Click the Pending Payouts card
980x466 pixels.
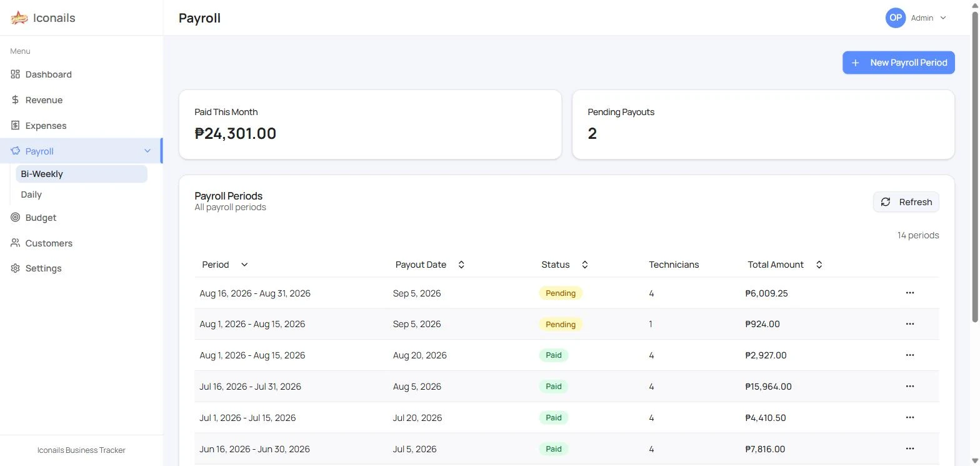[763, 124]
